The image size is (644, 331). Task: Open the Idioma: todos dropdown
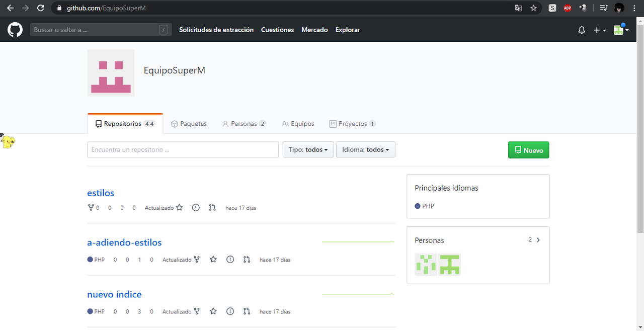click(366, 149)
